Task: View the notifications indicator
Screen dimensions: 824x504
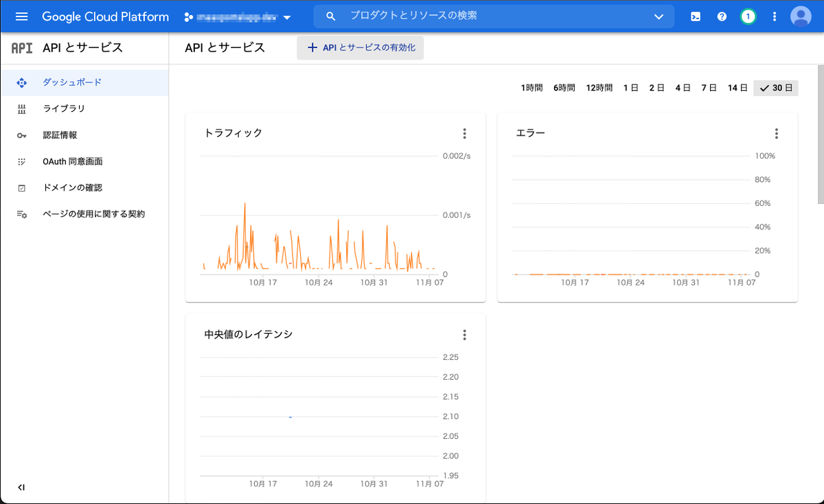Action: pos(748,16)
